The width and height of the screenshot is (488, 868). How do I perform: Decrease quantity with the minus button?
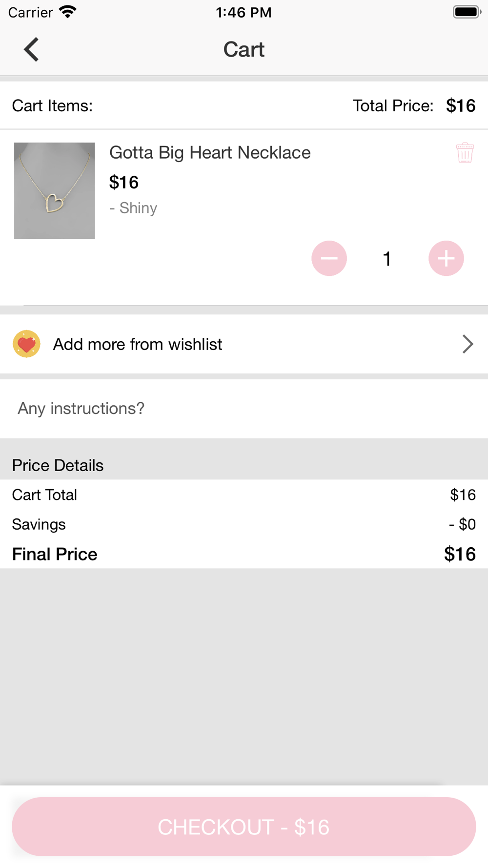tap(329, 258)
